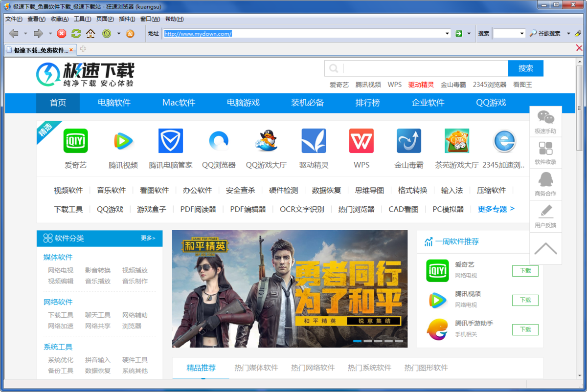Expand the 谷歌搜索 engine dropdown

coord(568,34)
